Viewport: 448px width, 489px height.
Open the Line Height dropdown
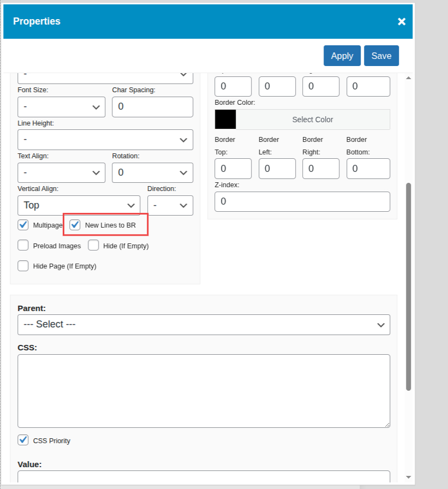[105, 140]
